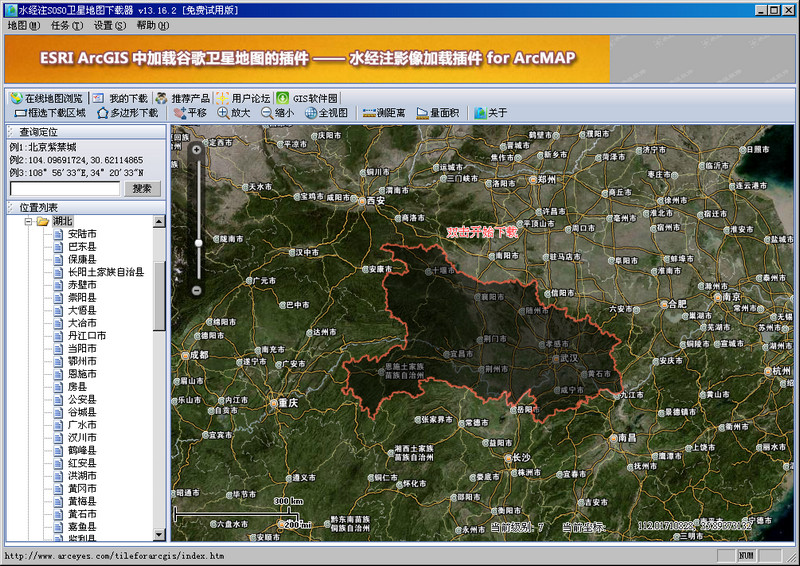Open the 地图(M) menu

click(23, 25)
